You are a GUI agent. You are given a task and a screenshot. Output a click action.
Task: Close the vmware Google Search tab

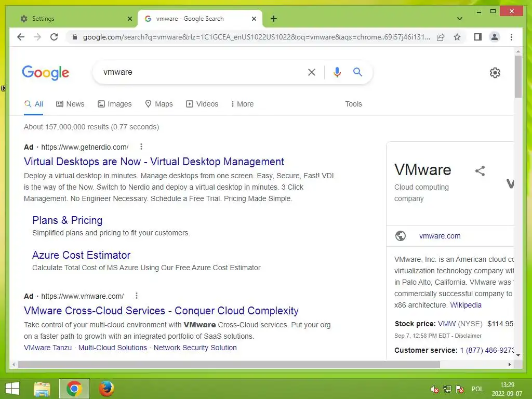[254, 19]
